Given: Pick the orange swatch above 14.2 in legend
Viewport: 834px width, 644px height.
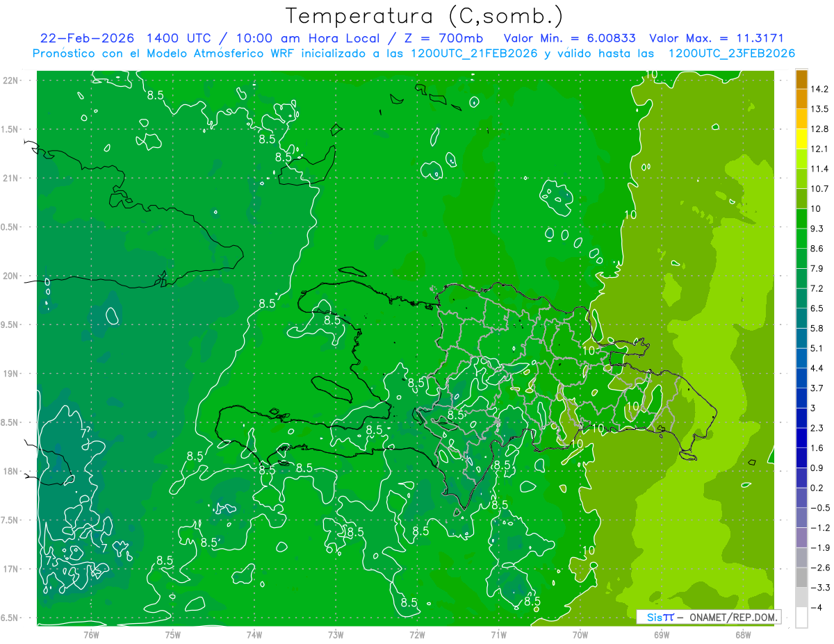Looking at the screenshot, I should coord(801,79).
